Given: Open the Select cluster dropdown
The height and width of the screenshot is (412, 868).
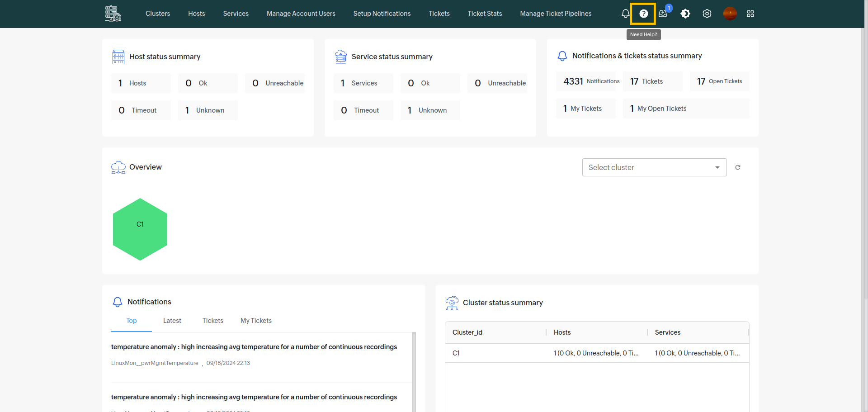Looking at the screenshot, I should [654, 167].
